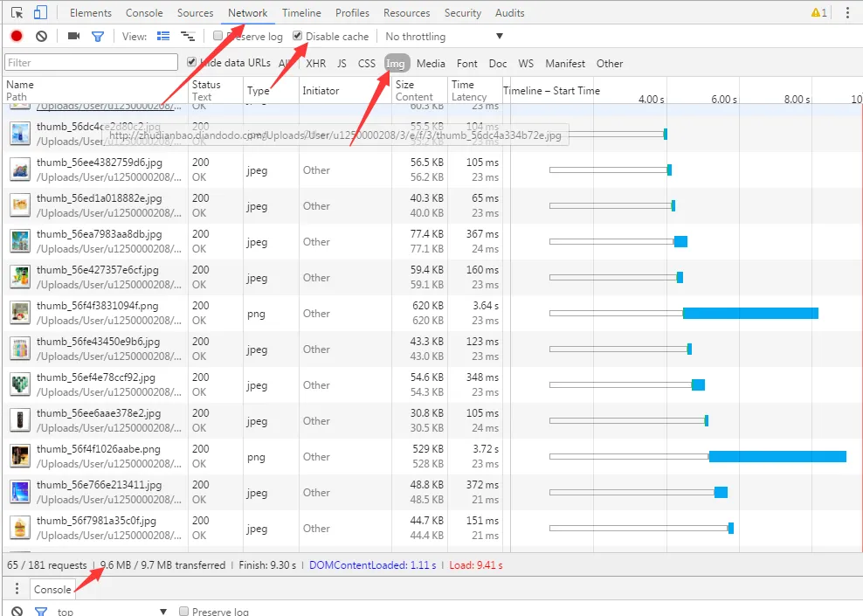
Task: Filter requests by Manifest type
Action: pyautogui.click(x=565, y=63)
